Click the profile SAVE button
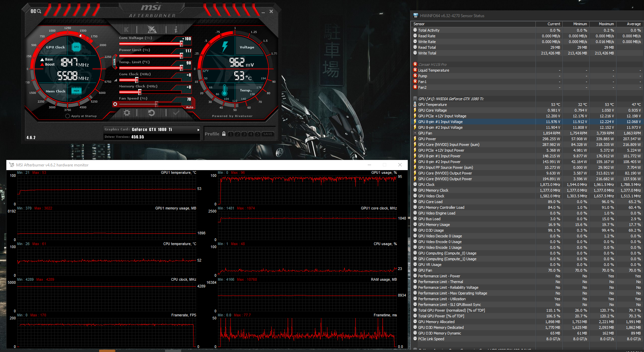 point(268,134)
